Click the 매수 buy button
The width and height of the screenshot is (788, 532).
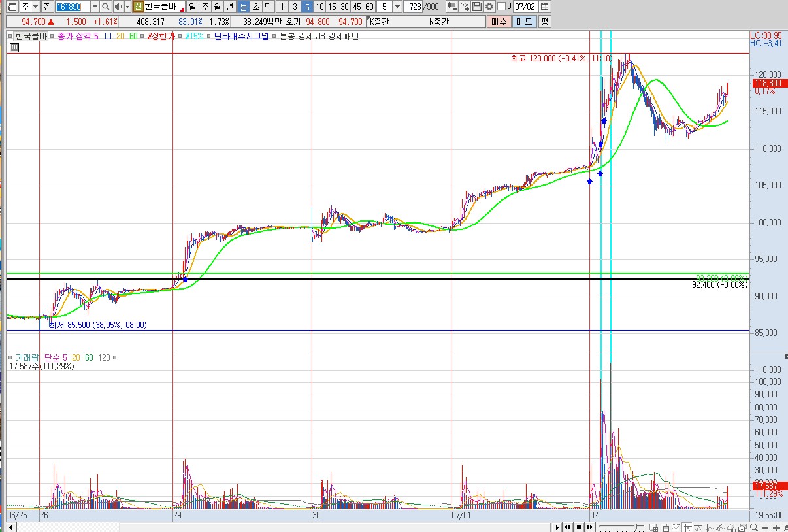499,22
